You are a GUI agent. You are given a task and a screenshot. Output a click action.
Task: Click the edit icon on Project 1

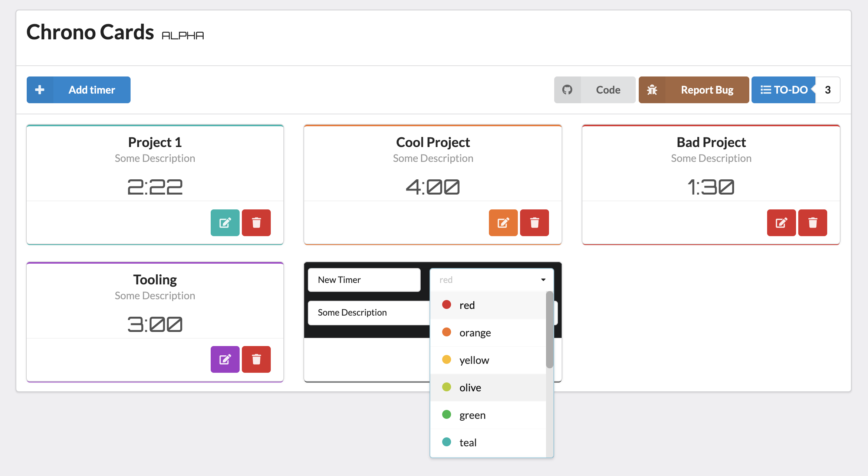click(225, 223)
